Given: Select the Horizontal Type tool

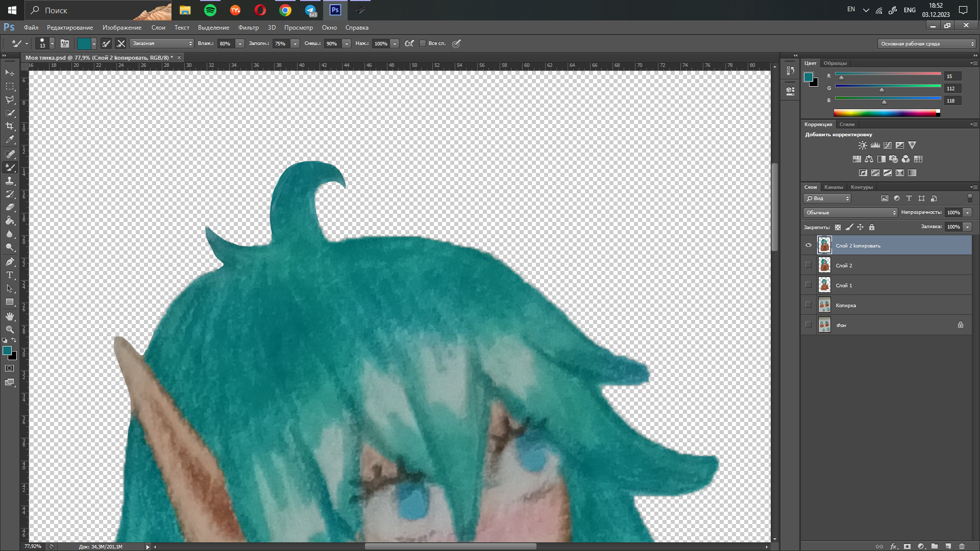Looking at the screenshot, I should pos(10,275).
